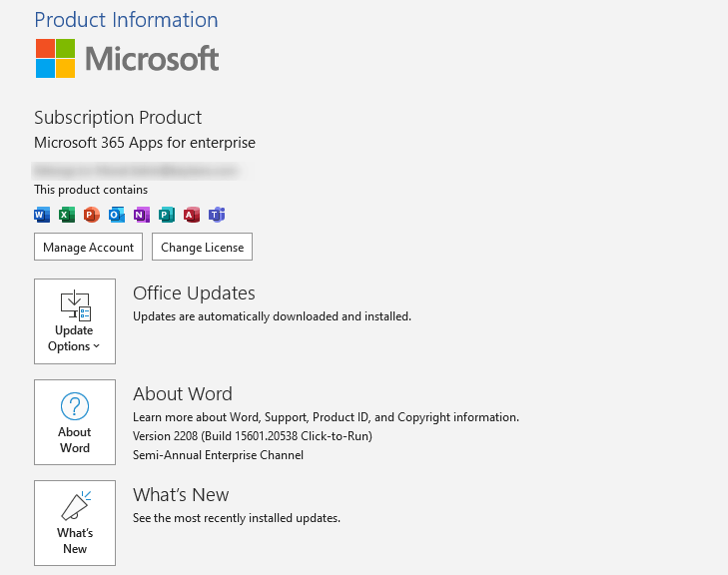Click the Microsoft wordmark text
This screenshot has height=575, width=728.
tap(152, 59)
